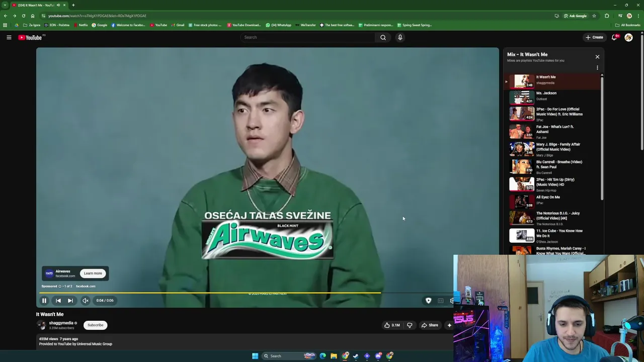Open the YouTube hamburger guide menu
The height and width of the screenshot is (362, 644).
click(9, 37)
